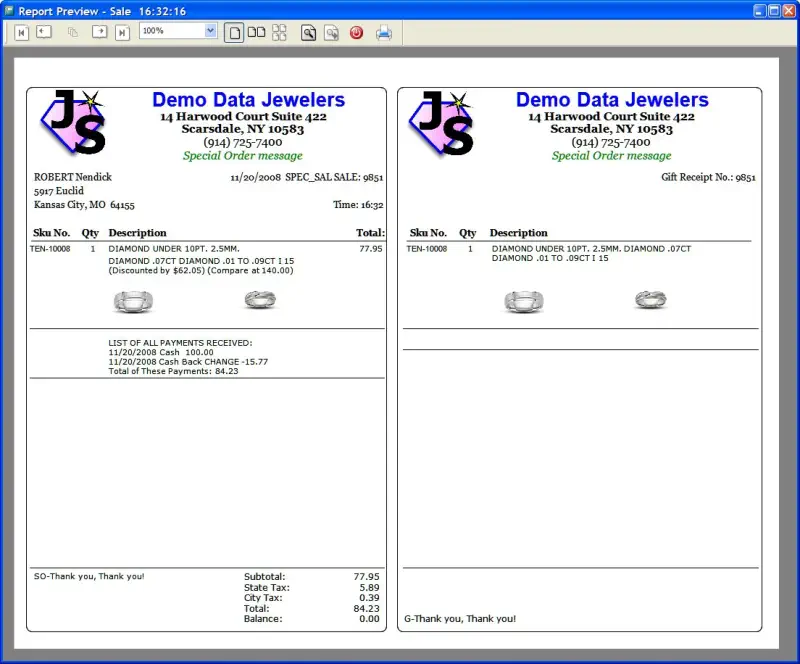Image resolution: width=800 pixels, height=664 pixels.
Task: Click the go-to-page icon in the toolbar
Action: coord(72,33)
